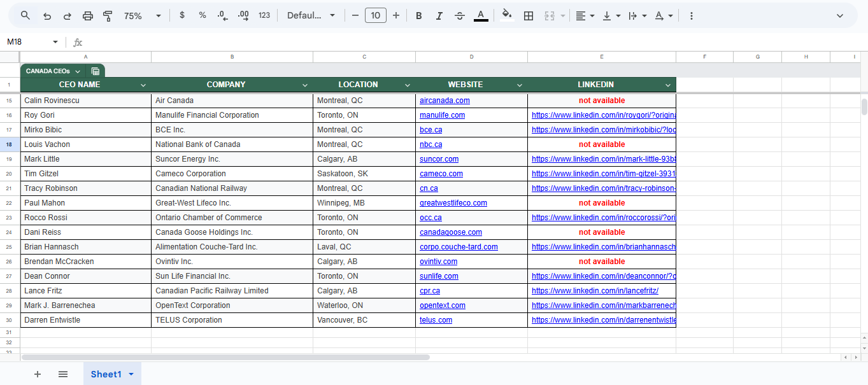The width and height of the screenshot is (868, 385).
Task: Open the borders tool
Action: click(x=529, y=16)
